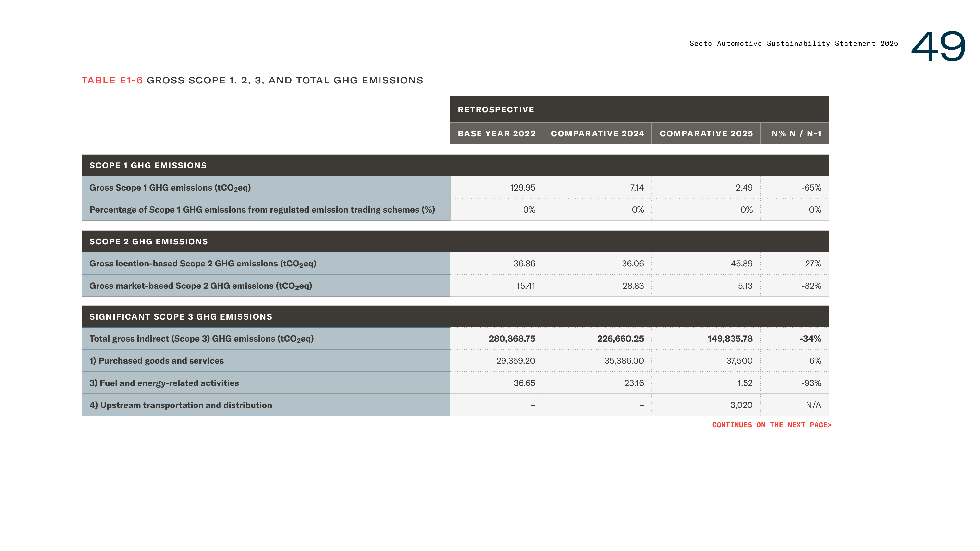Click the bold value 149,835.78

point(730,338)
